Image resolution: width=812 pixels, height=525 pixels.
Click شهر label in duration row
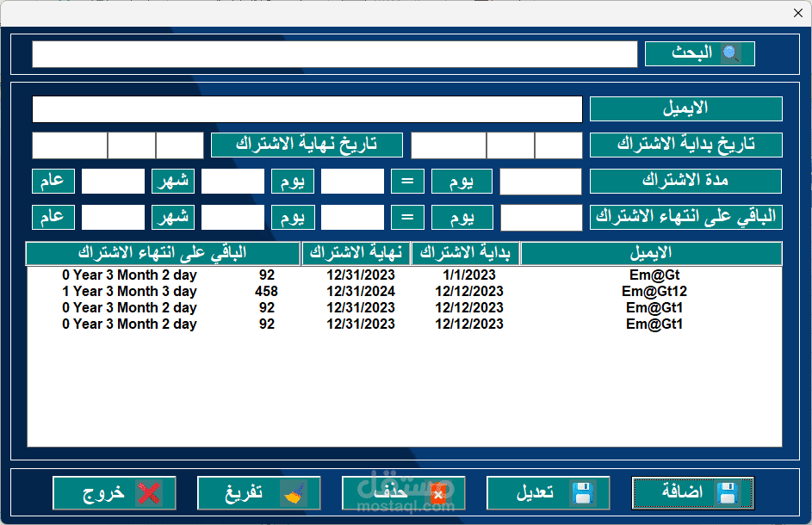pyautogui.click(x=173, y=182)
